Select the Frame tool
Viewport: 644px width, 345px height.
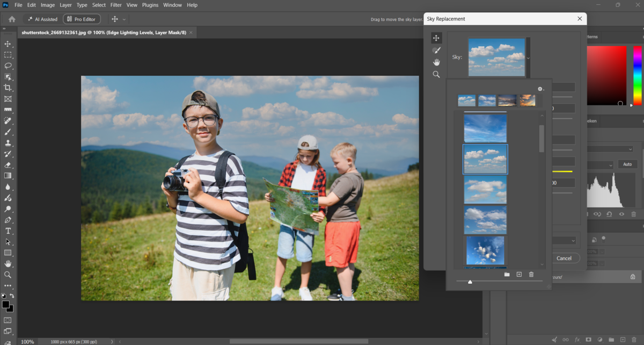8,99
